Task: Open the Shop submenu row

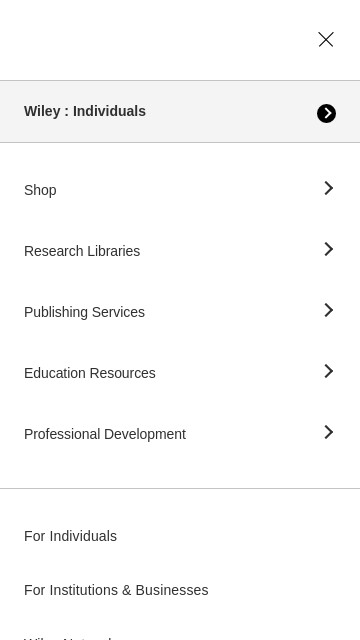Action: (180, 190)
